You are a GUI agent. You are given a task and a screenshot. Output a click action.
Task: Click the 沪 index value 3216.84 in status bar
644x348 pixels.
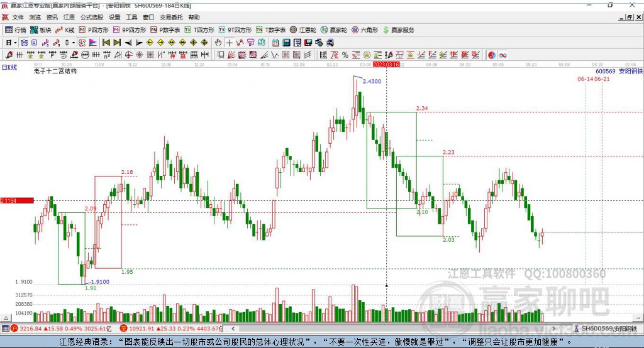31,329
